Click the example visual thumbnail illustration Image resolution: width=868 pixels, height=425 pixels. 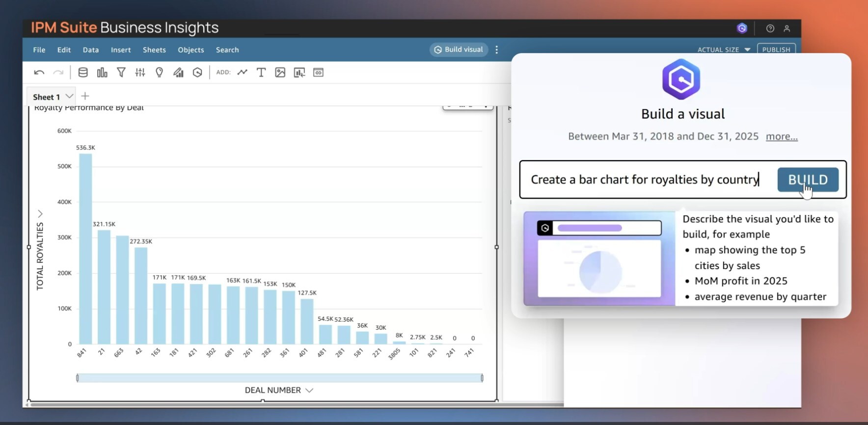point(599,259)
